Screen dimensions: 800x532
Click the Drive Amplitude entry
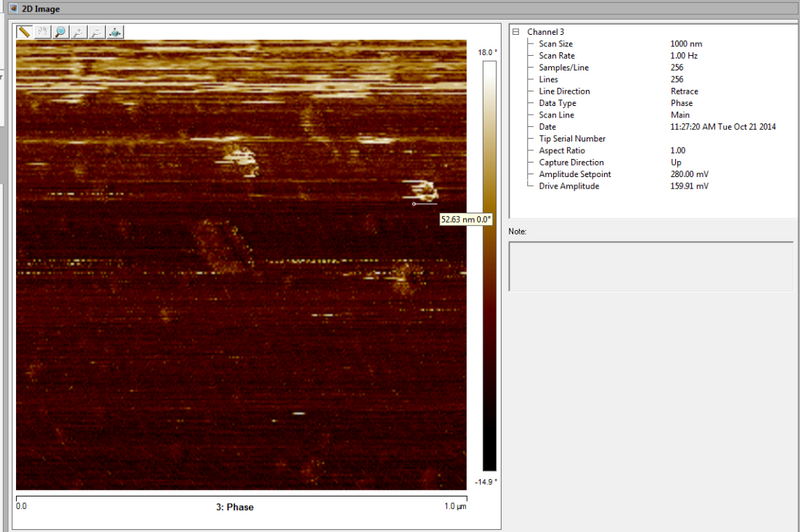[x=569, y=186]
